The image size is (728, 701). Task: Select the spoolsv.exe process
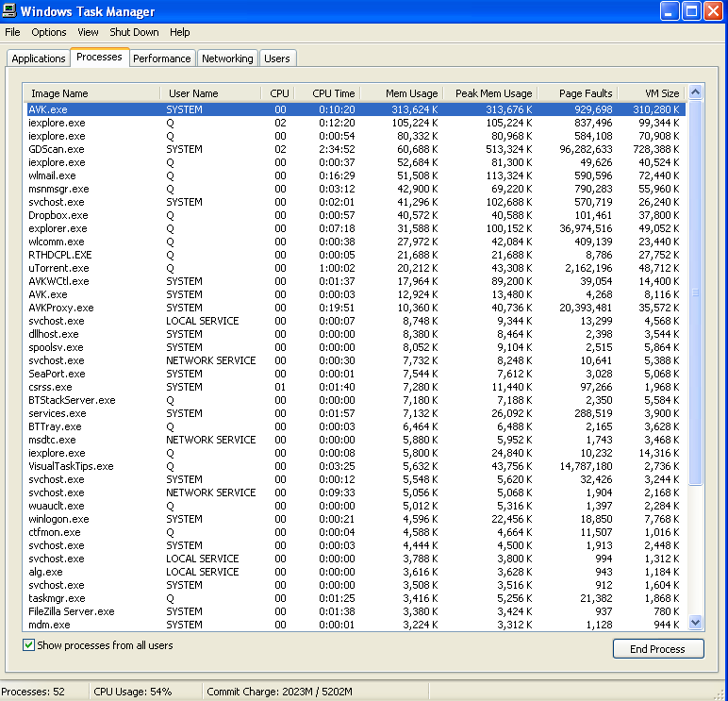(x=356, y=347)
